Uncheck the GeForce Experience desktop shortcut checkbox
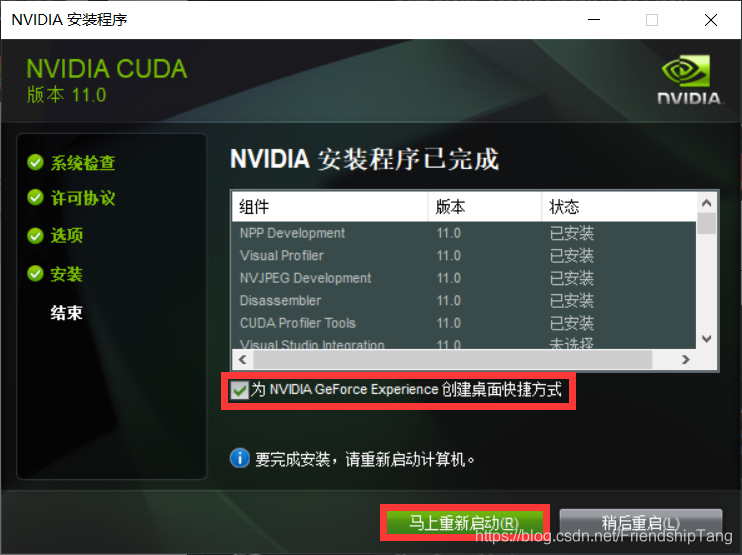This screenshot has height=555, width=742. point(239,390)
